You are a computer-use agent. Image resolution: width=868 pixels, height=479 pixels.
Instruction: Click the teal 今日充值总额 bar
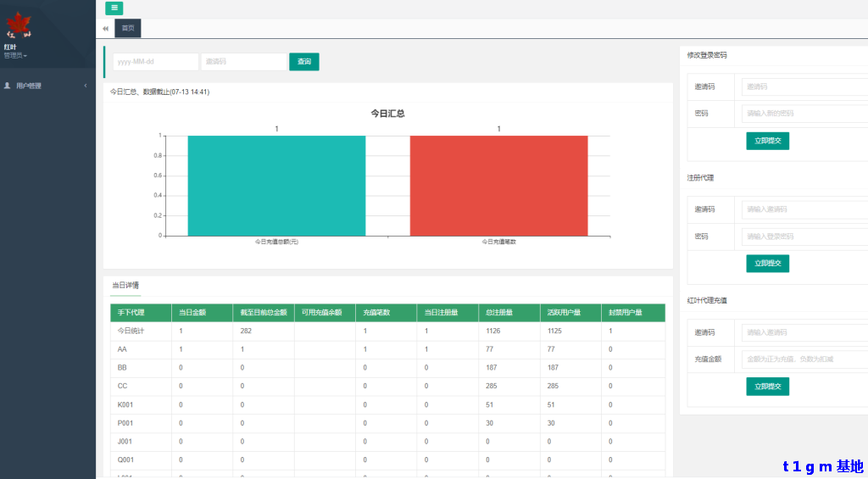point(276,185)
